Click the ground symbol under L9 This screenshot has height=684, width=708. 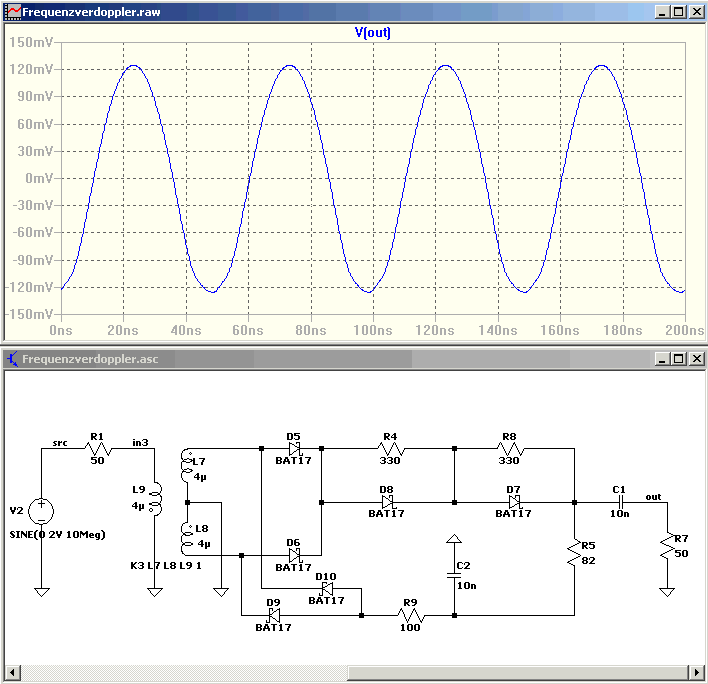[x=155, y=592]
